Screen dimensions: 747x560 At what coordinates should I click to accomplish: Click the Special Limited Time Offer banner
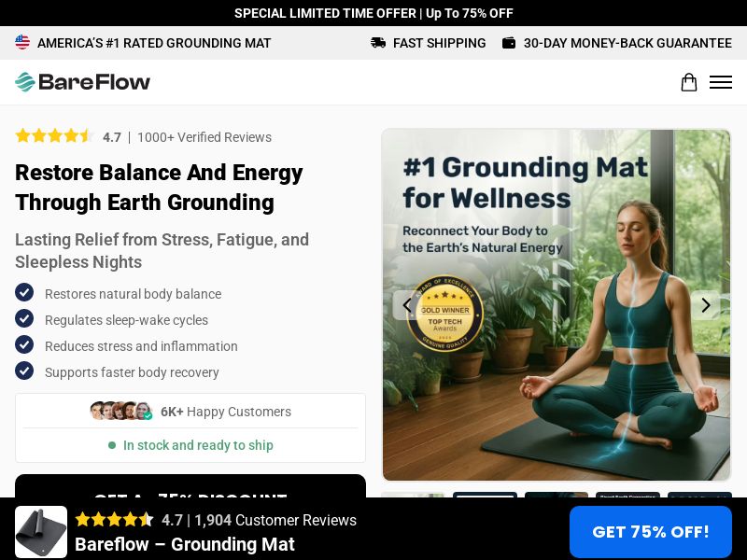click(x=373, y=13)
